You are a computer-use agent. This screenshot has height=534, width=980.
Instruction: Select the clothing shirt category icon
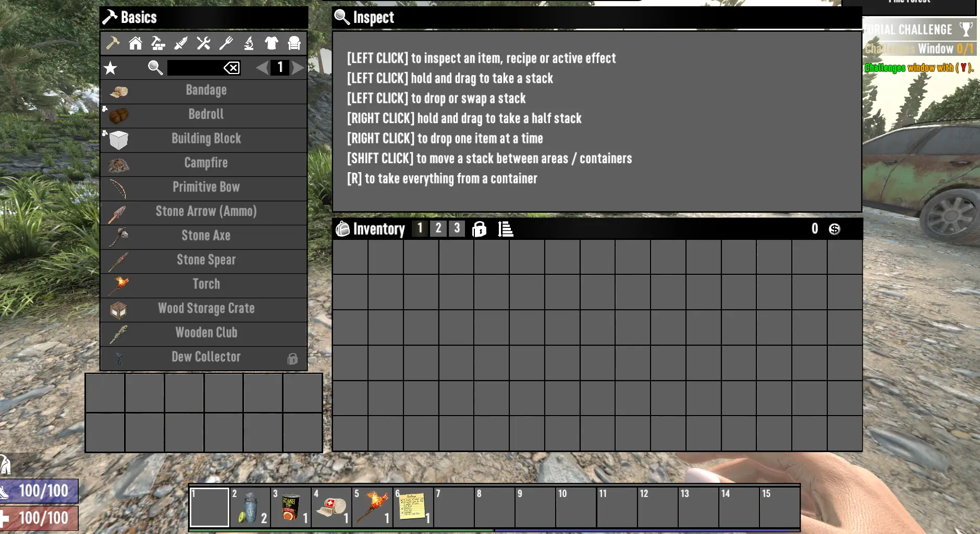click(x=272, y=43)
